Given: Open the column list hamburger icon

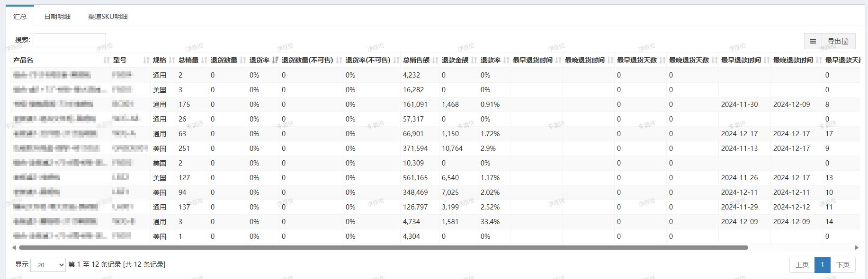Looking at the screenshot, I should 813,41.
